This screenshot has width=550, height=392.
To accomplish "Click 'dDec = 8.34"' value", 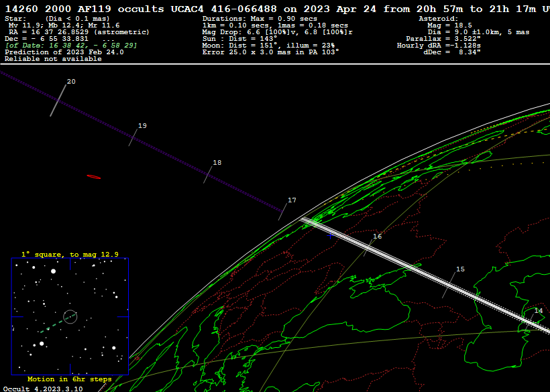I will [x=452, y=52].
